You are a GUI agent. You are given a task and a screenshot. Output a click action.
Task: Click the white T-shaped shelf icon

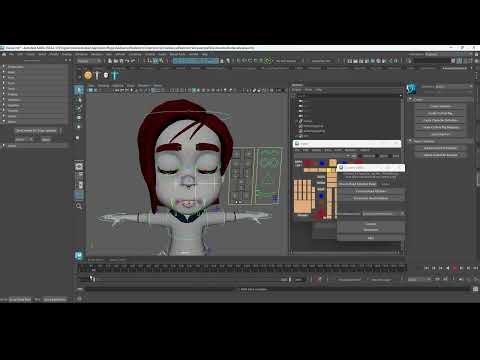tap(97, 75)
